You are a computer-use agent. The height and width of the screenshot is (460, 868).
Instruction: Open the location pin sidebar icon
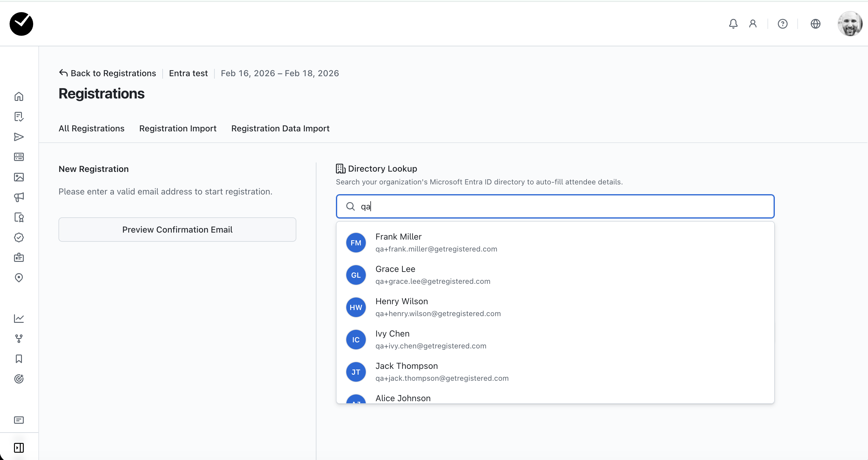click(x=19, y=277)
